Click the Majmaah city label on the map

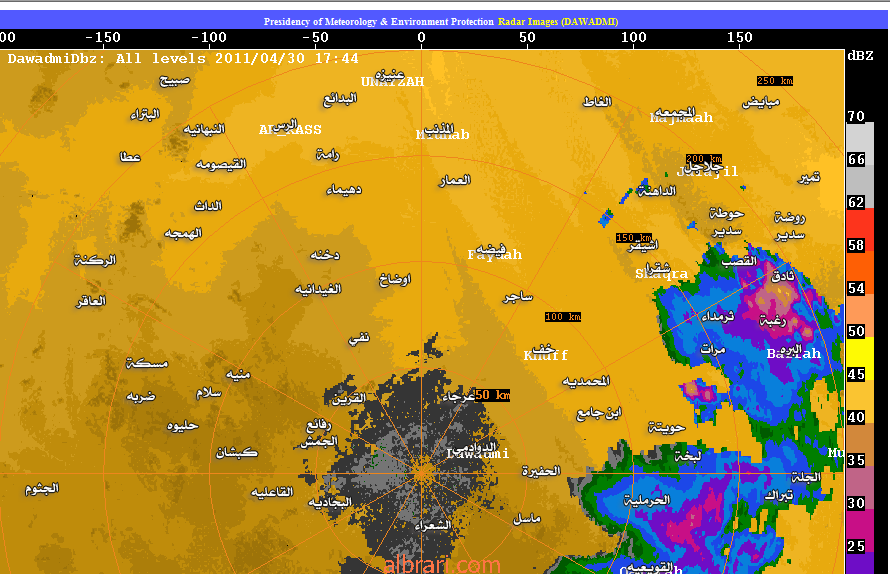click(681, 118)
